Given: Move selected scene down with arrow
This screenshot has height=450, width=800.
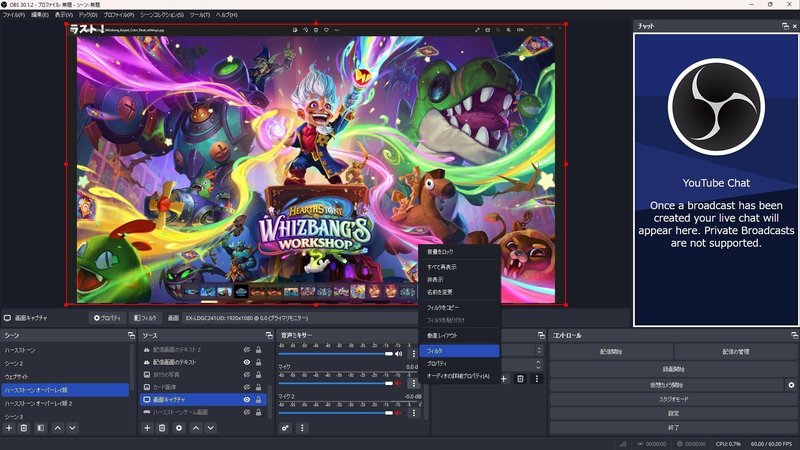Looking at the screenshot, I should click(x=72, y=428).
